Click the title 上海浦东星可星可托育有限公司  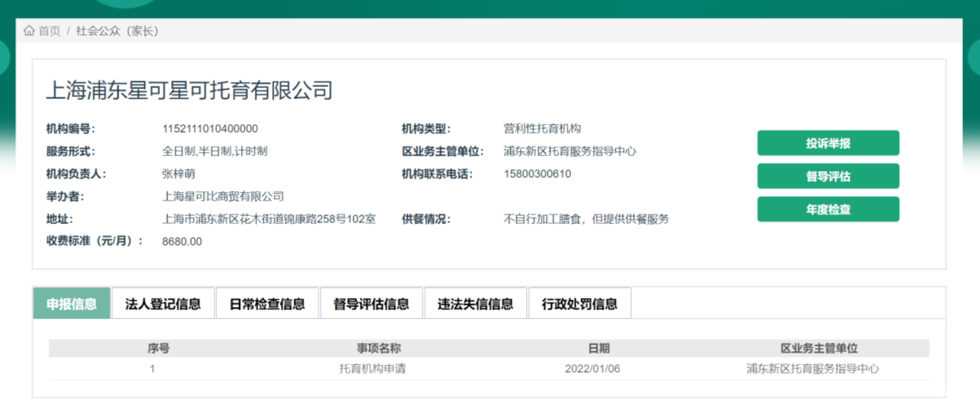click(x=189, y=90)
